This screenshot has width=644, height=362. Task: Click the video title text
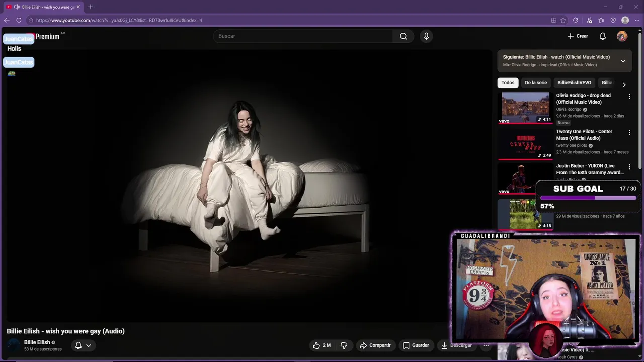(x=65, y=331)
